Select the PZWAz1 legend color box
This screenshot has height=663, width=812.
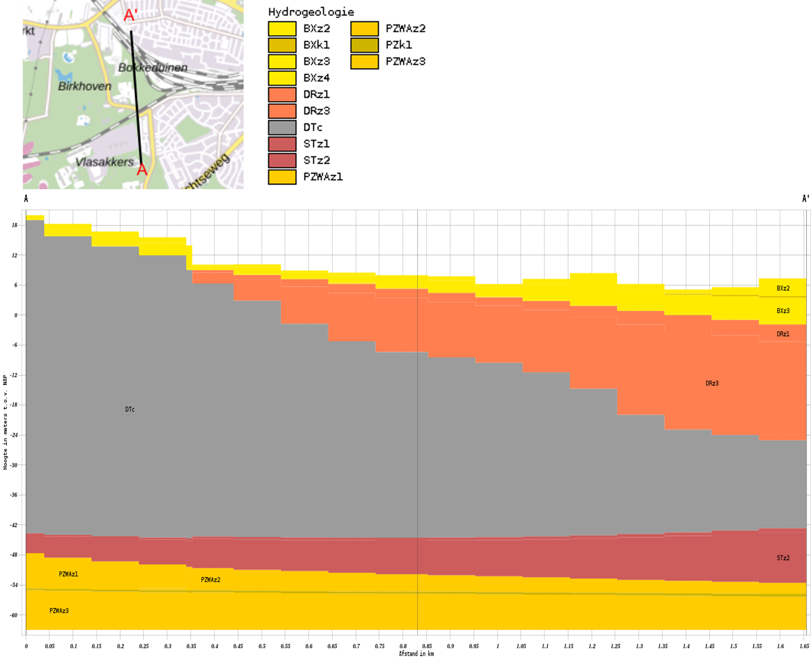(x=282, y=177)
